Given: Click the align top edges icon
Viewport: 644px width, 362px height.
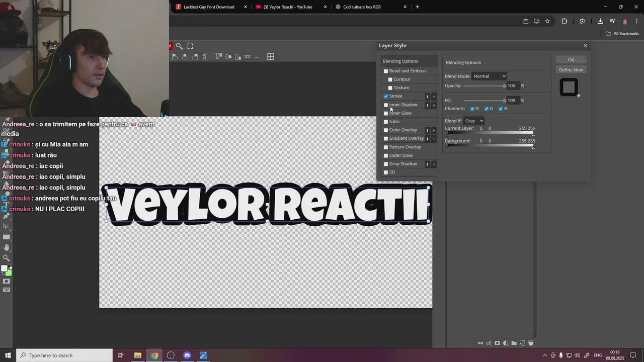Looking at the screenshot, I should (x=219, y=57).
